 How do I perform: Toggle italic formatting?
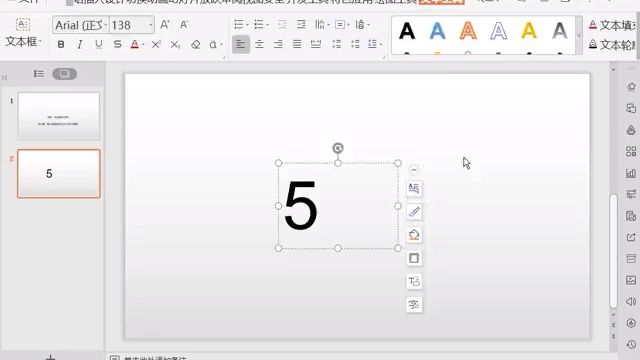pos(80,44)
